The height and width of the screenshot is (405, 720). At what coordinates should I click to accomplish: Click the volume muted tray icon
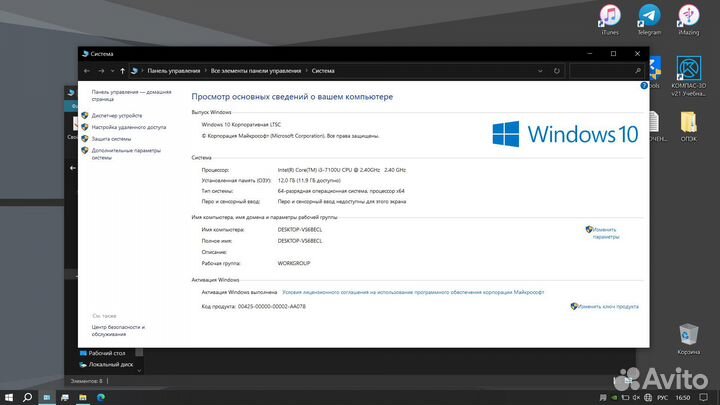pyautogui.click(x=636, y=398)
